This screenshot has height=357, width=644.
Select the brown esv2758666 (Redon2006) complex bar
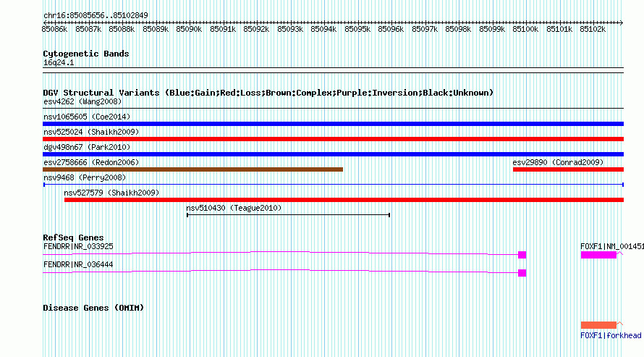192,169
